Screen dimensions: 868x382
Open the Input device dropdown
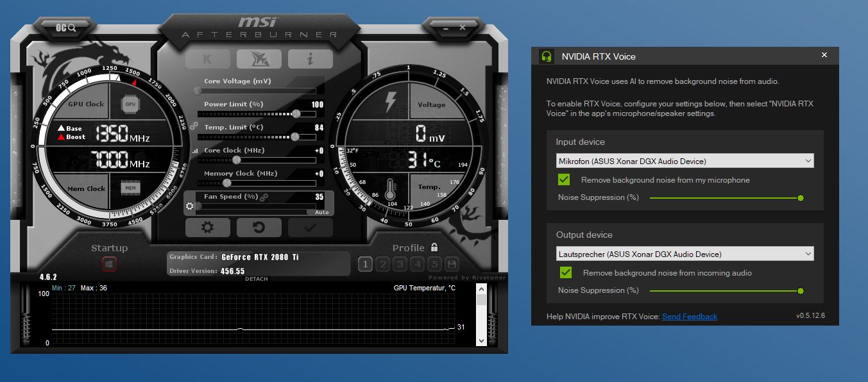coord(684,160)
